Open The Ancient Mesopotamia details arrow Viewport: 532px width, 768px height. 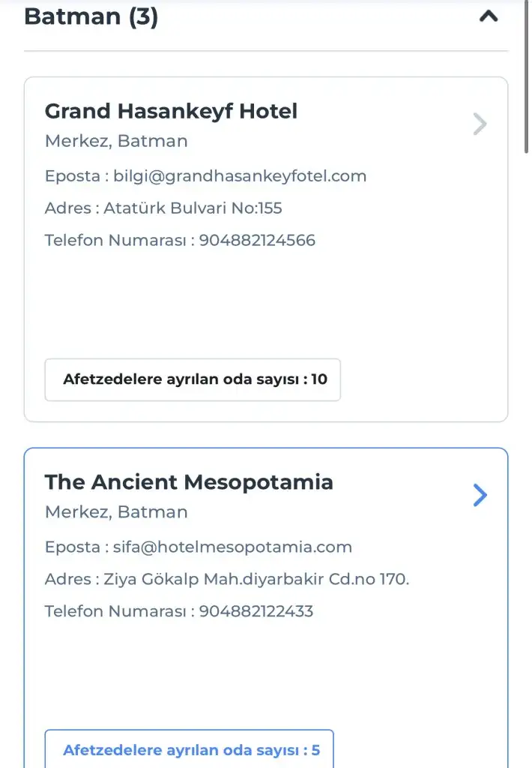480,495
